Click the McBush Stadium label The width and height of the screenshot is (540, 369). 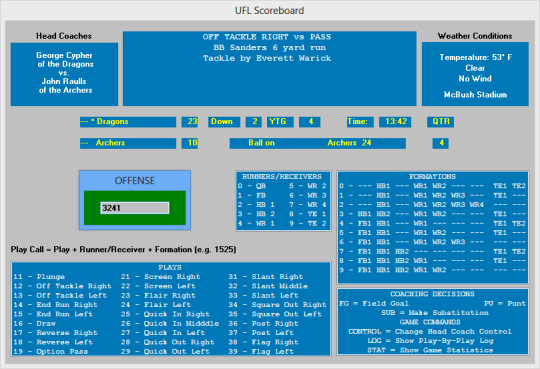pos(476,95)
